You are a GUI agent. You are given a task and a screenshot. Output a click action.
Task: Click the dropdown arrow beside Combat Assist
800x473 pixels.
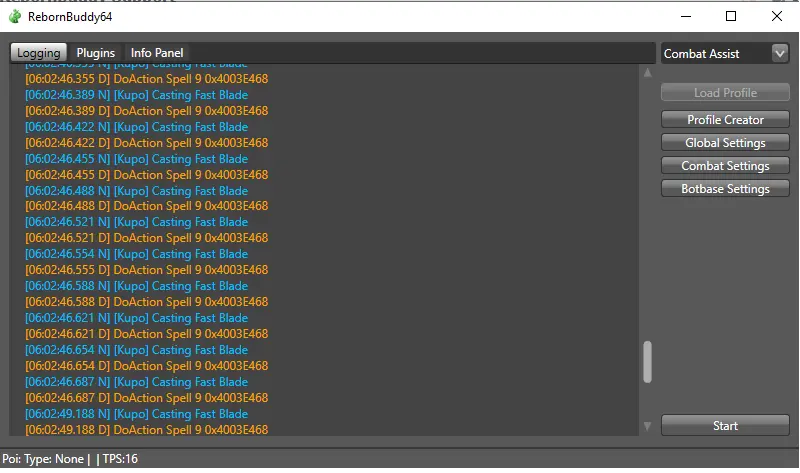tap(780, 53)
